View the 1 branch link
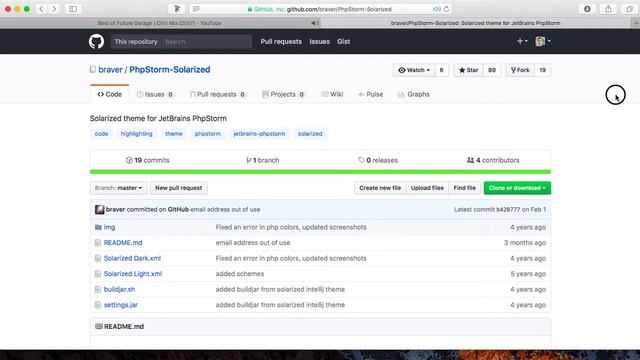Image resolution: width=640 pixels, height=360 pixels. tap(263, 160)
